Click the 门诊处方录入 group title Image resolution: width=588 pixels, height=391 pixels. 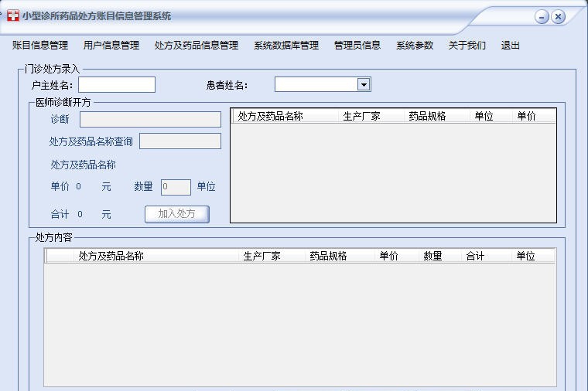(52, 69)
